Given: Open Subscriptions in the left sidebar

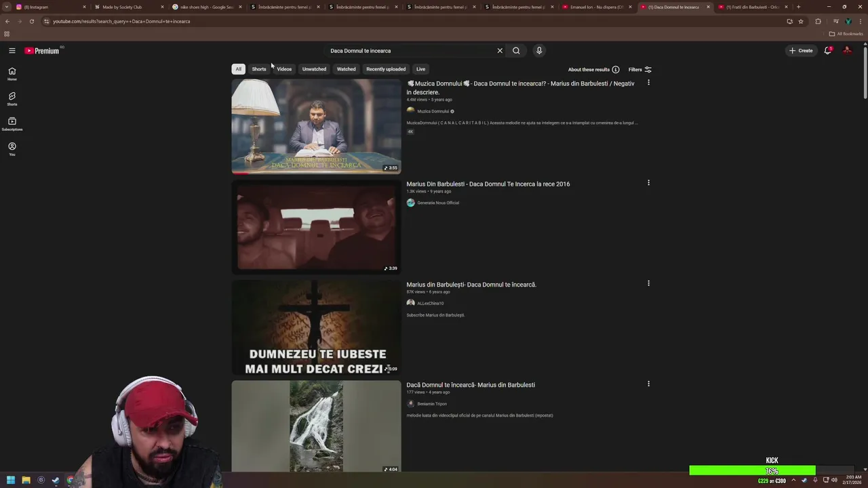Looking at the screenshot, I should (x=12, y=124).
